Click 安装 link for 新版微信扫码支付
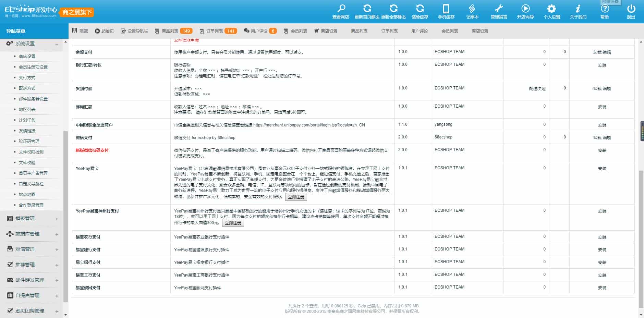Image resolution: width=644 pixels, height=318 pixels. tap(602, 150)
